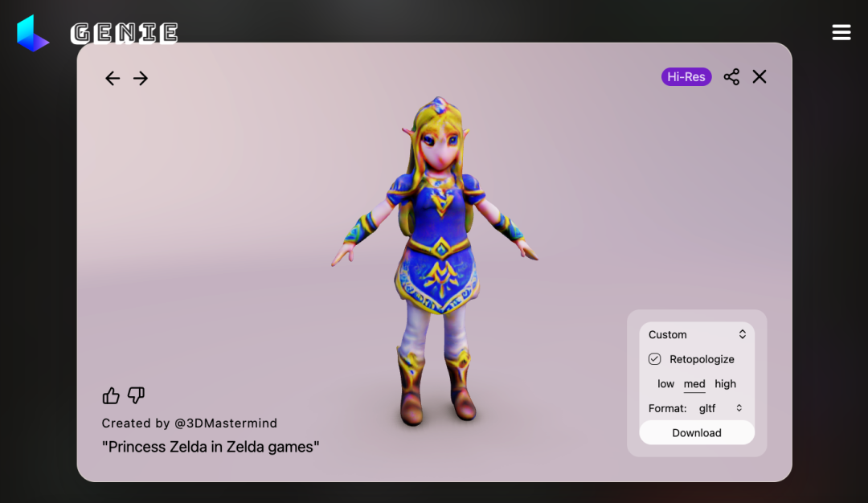Click the share icon

731,77
